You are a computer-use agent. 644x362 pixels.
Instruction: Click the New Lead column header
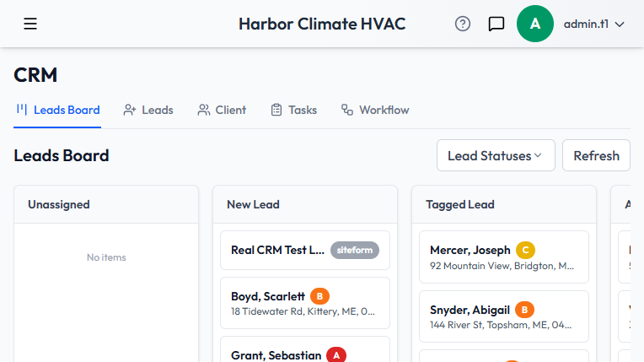pyautogui.click(x=305, y=204)
